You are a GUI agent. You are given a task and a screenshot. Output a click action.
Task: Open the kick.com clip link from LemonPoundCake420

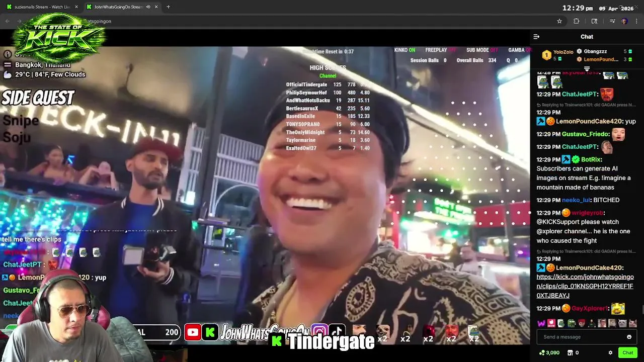[585, 286]
